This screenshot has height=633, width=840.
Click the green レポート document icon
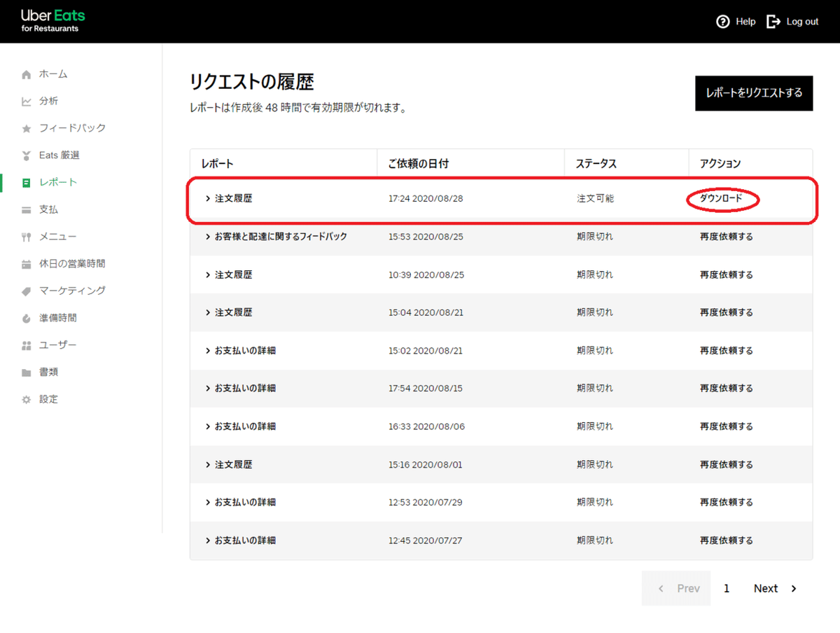click(x=27, y=183)
